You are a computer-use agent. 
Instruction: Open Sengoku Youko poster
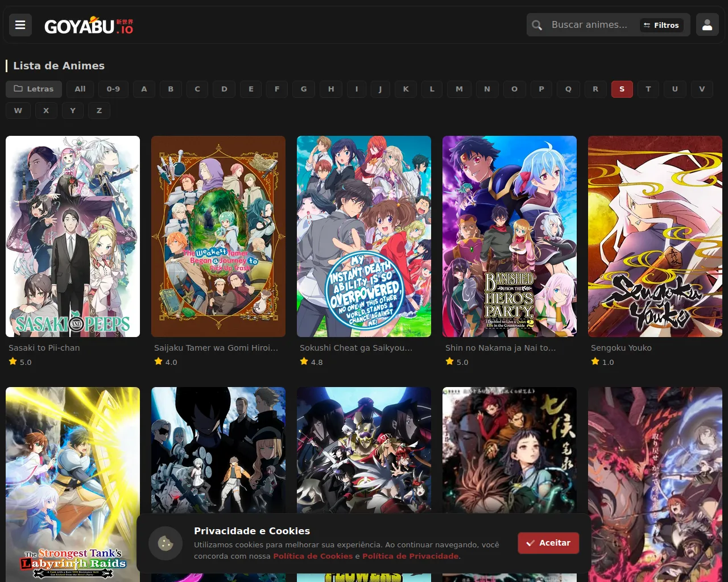click(x=655, y=236)
